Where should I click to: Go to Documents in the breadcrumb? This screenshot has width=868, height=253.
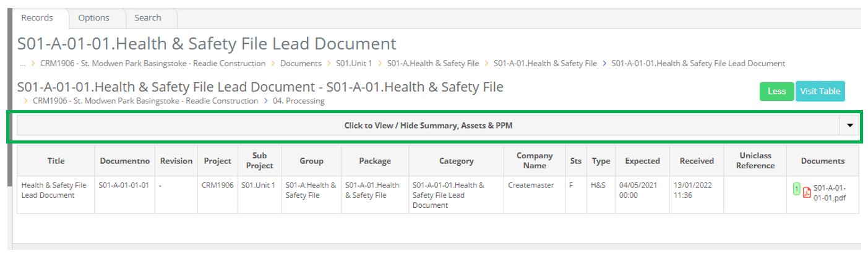pyautogui.click(x=301, y=63)
